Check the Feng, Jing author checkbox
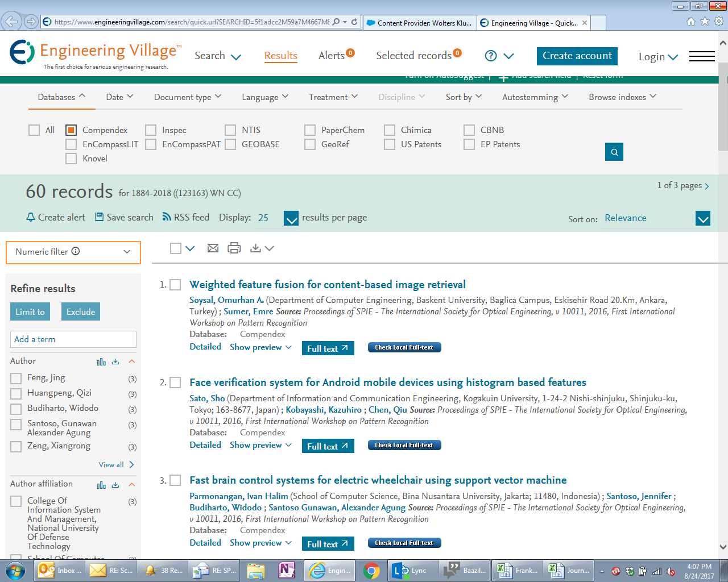 pos(16,379)
